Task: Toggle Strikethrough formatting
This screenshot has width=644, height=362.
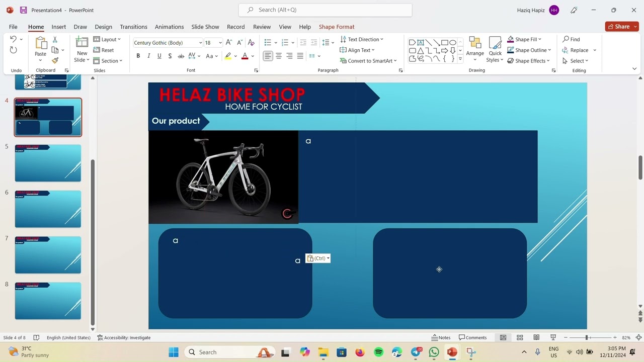Action: coord(181,56)
